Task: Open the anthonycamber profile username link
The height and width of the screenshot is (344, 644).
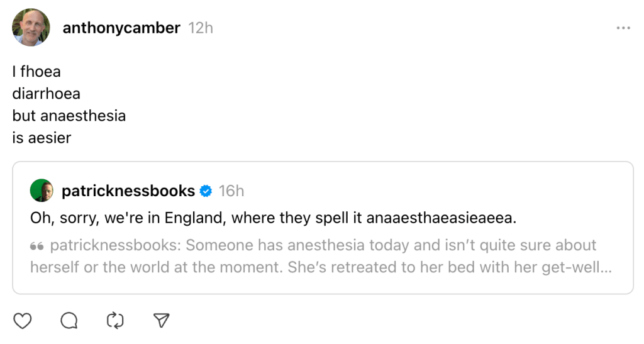Action: point(121,28)
